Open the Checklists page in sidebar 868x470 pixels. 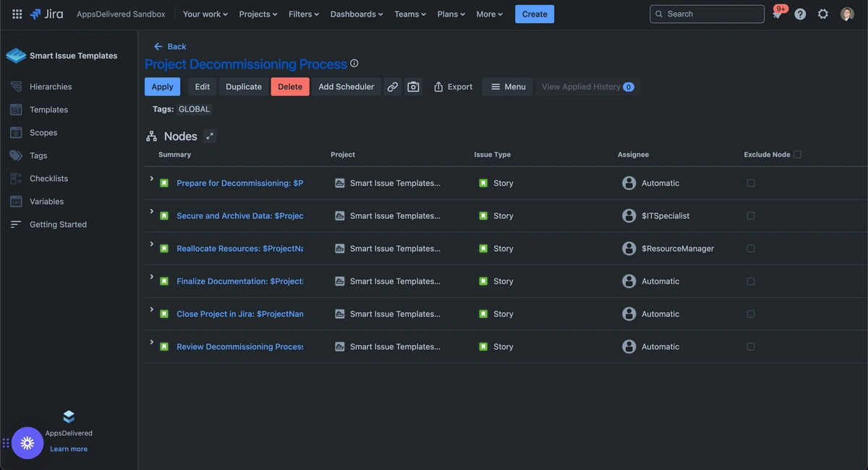[48, 179]
